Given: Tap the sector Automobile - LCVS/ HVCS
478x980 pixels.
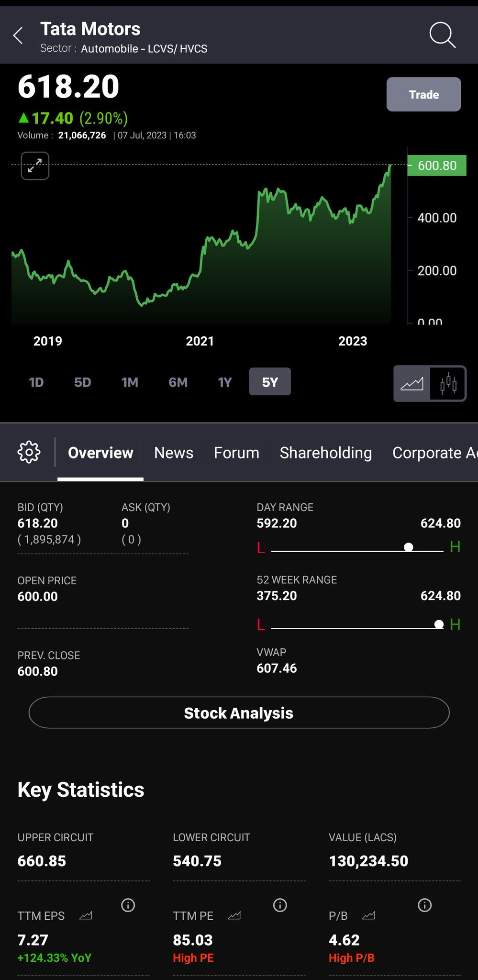Looking at the screenshot, I should point(144,49).
